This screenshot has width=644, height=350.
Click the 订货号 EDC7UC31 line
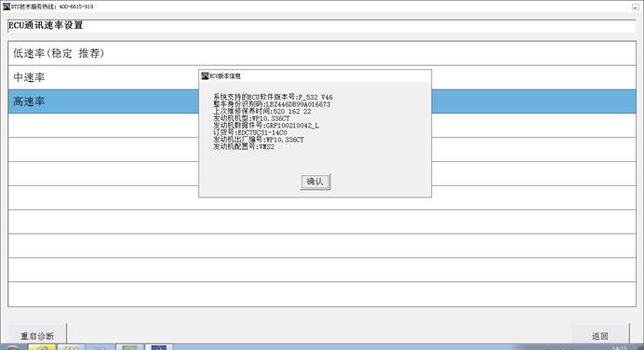point(249,132)
